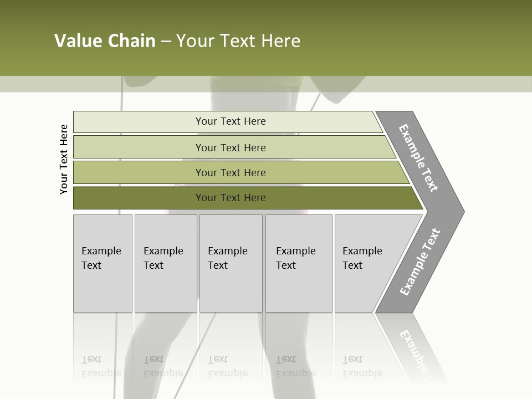Select the third gray 'Example Text' box
Viewport: 532px width, 399px height.
point(231,263)
